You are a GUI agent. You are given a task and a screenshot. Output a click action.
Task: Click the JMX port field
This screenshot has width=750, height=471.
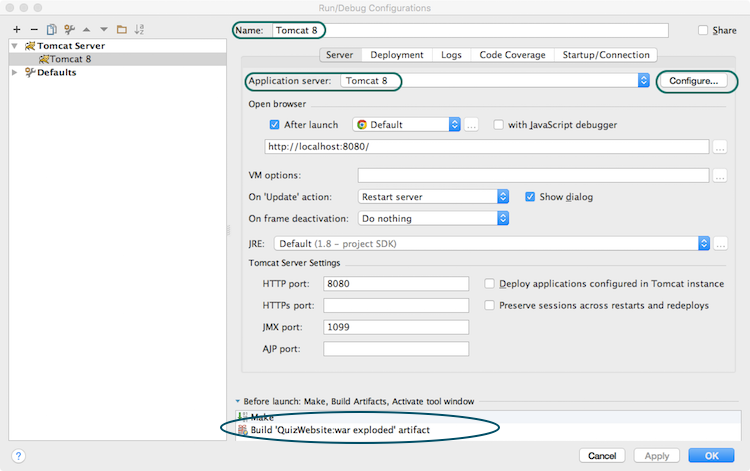[396, 327]
